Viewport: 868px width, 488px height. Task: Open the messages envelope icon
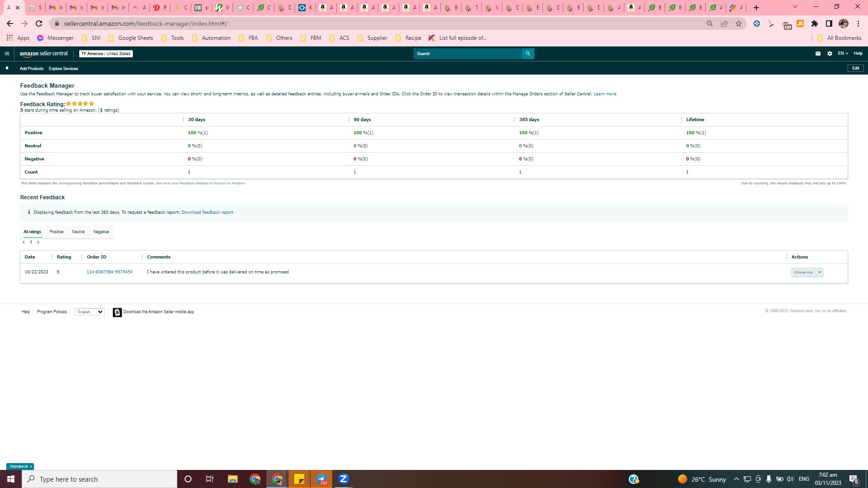pyautogui.click(x=818, y=53)
